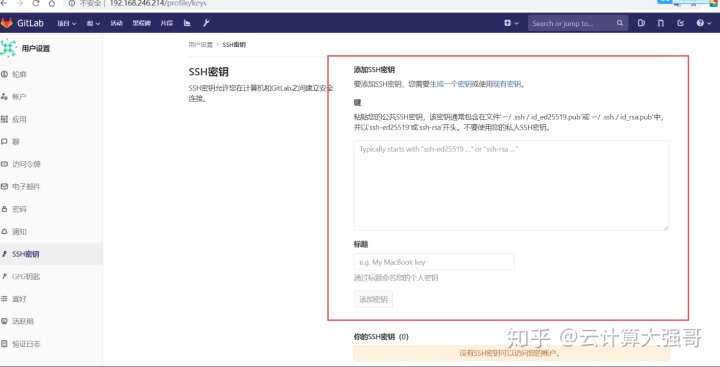Follow the 生成一个密钥 generate key link
This screenshot has height=367, width=720.
pos(450,84)
